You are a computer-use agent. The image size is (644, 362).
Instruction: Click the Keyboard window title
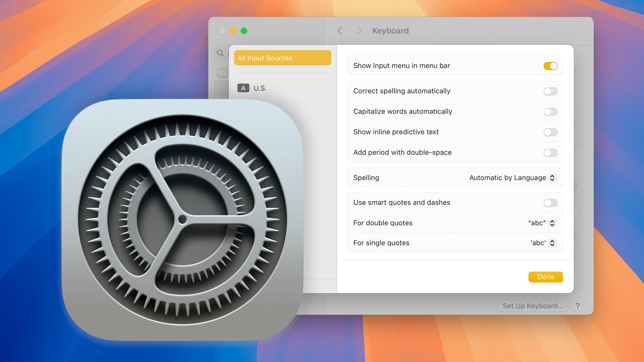390,31
